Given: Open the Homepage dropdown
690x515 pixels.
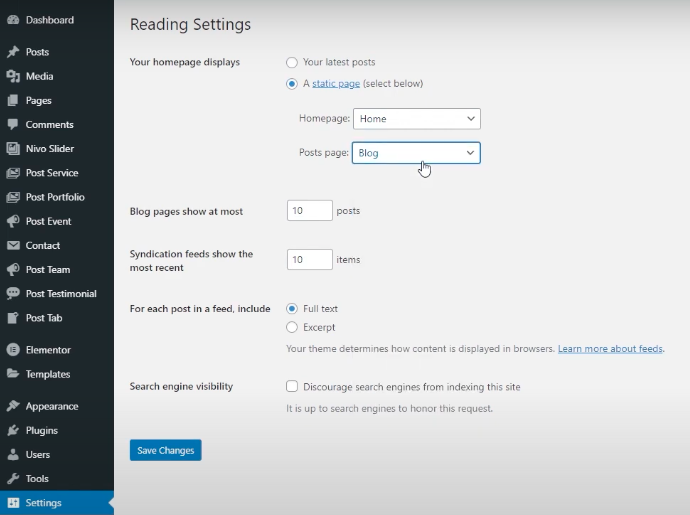Looking at the screenshot, I should 416,118.
